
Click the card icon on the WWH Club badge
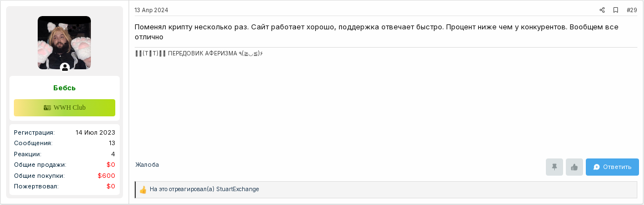tap(47, 107)
